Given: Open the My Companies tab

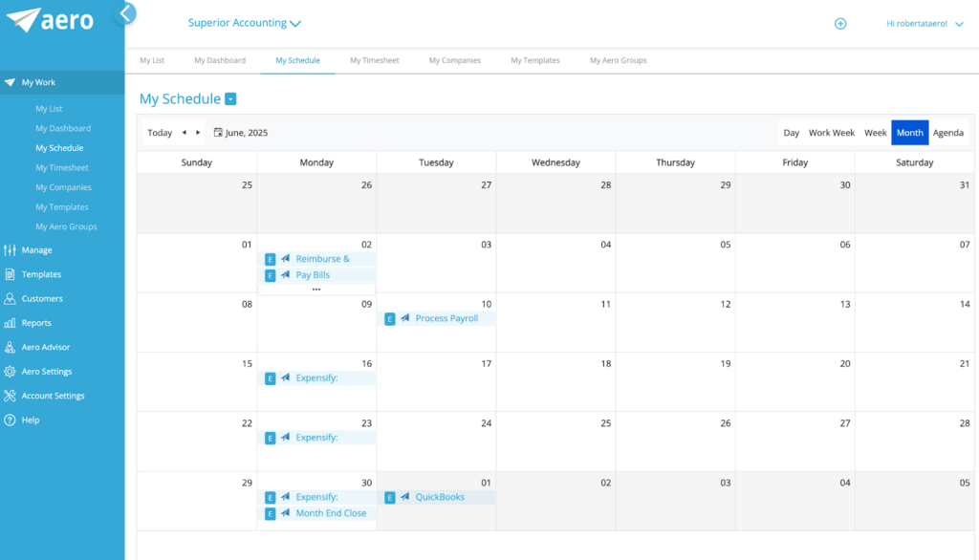Looking at the screenshot, I should coord(454,59).
